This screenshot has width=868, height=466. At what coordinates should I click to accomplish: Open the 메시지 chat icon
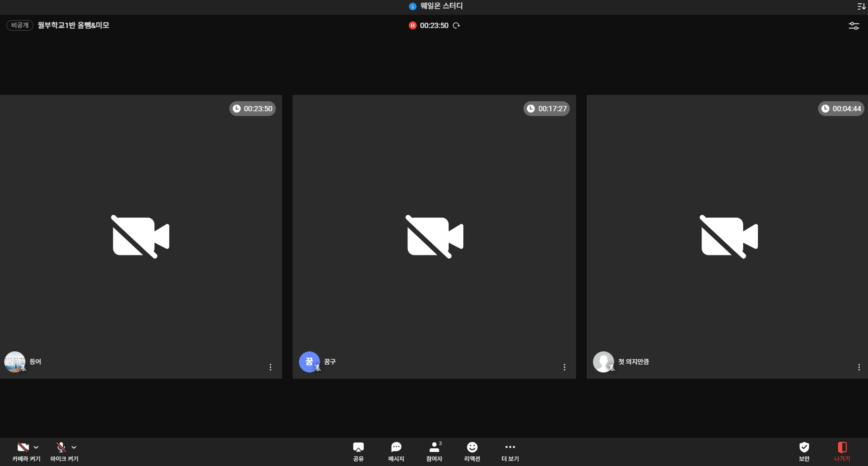tap(396, 447)
